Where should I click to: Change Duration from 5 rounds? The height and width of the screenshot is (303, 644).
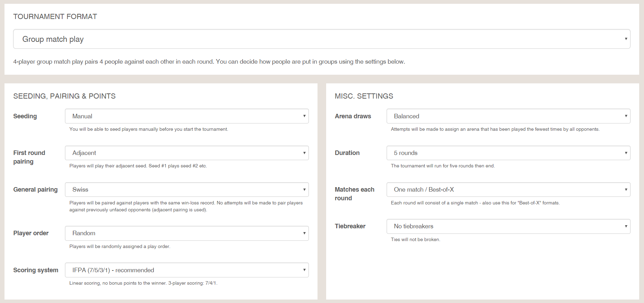click(x=508, y=153)
